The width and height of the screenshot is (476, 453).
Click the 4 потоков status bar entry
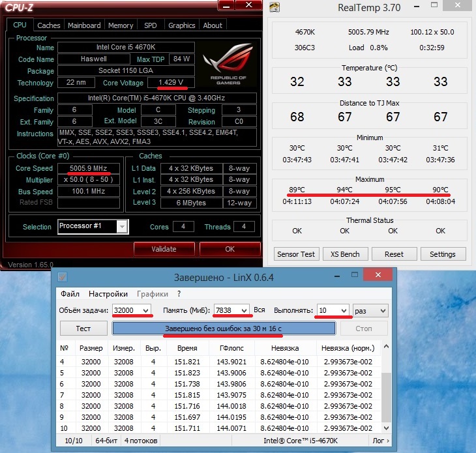pyautogui.click(x=141, y=441)
